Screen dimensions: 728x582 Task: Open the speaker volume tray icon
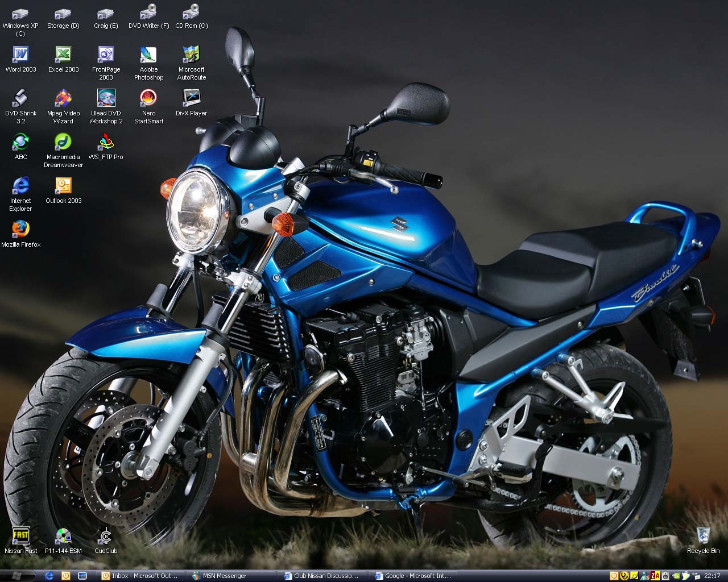[665, 576]
